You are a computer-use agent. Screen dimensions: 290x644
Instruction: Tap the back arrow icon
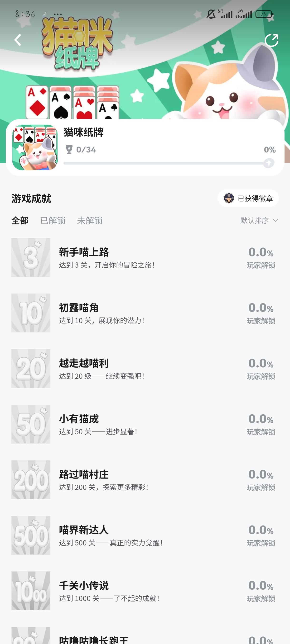18,40
